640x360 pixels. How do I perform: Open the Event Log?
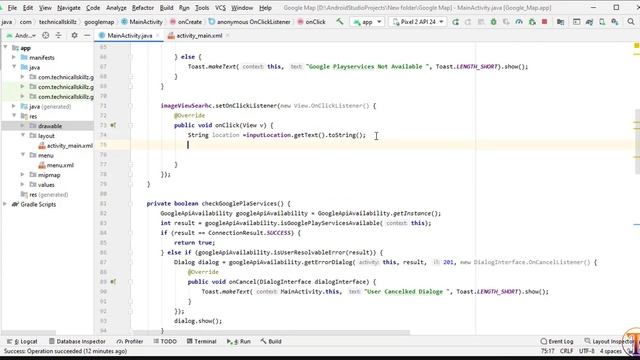(557, 341)
